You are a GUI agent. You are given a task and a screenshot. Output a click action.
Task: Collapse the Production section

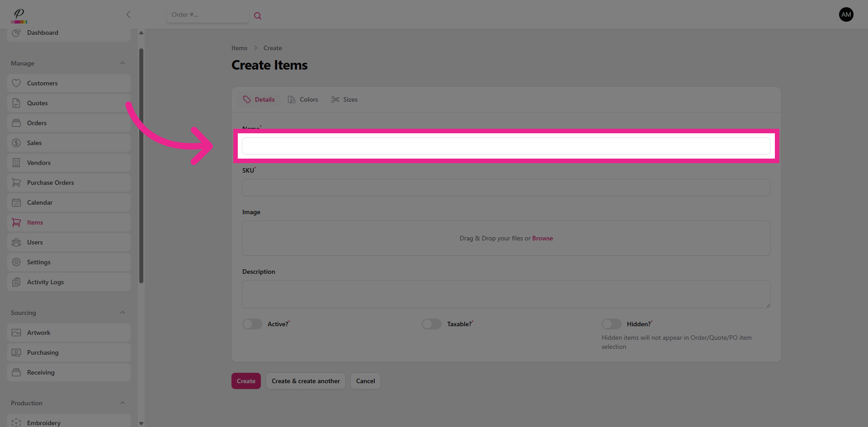[123, 403]
